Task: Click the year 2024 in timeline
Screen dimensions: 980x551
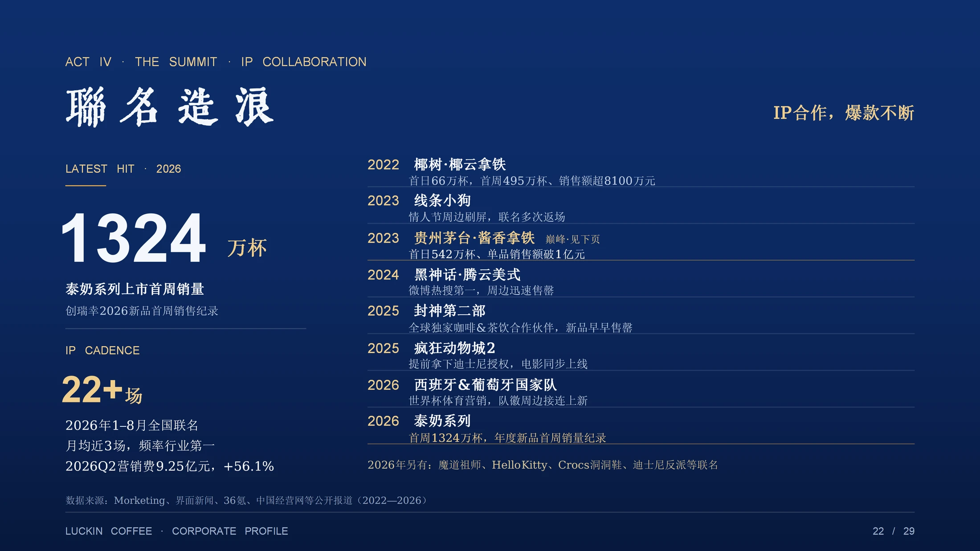Action: [x=383, y=275]
